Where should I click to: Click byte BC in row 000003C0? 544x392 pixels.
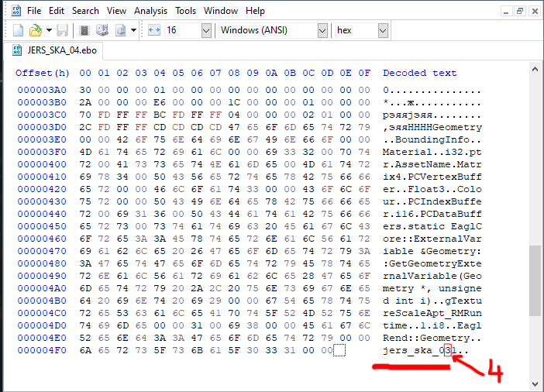160,115
